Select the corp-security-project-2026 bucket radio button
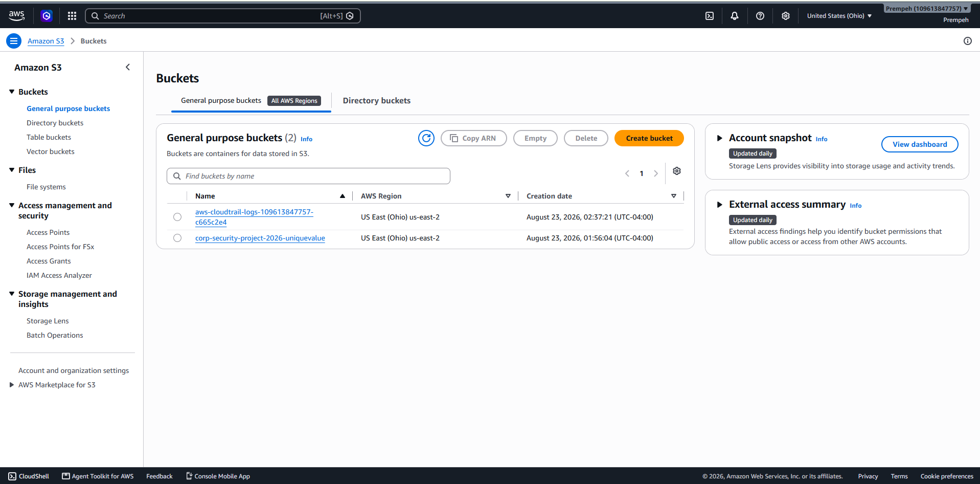 click(x=177, y=238)
